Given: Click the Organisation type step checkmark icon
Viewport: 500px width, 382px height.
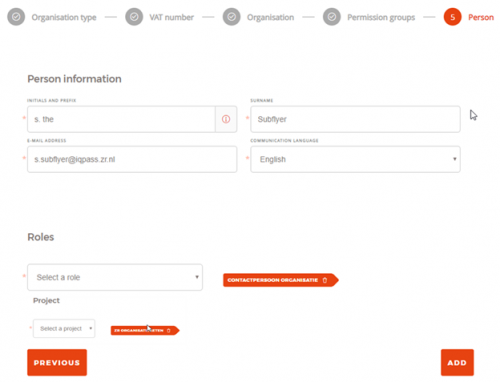Looking at the screenshot, I should 16,17.
